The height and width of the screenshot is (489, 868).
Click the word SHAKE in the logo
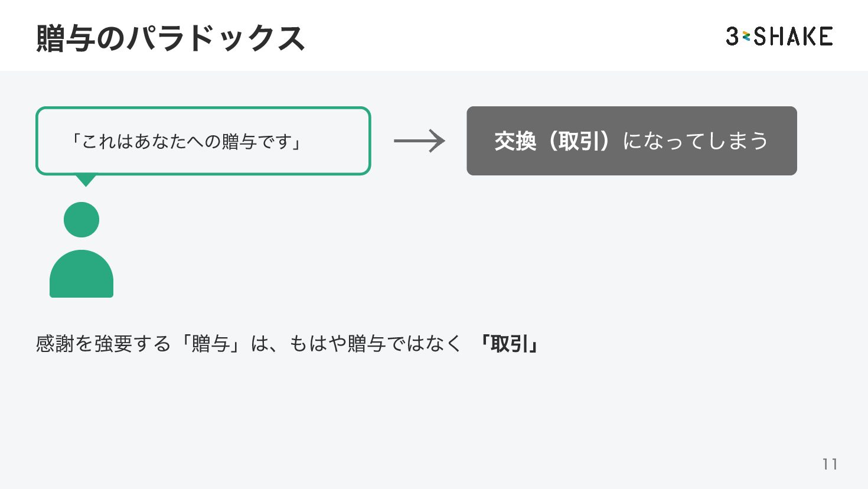click(x=793, y=37)
